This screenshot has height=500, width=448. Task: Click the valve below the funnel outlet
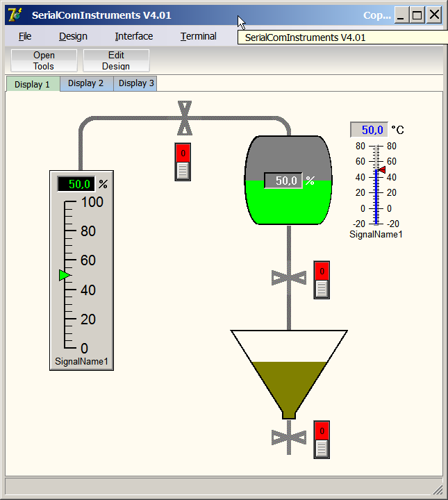pyautogui.click(x=289, y=437)
